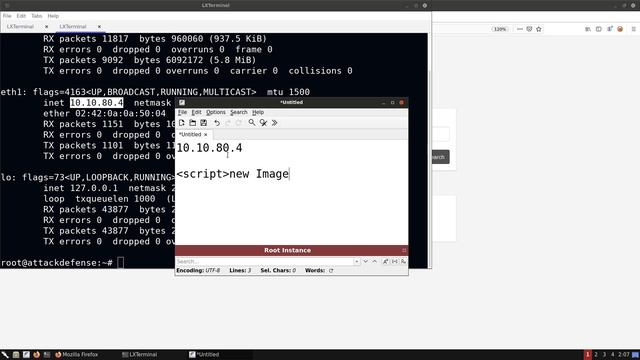The height and width of the screenshot is (360, 640).
Task: Click the open file icon in editor toolbar
Action: pyautogui.click(x=193, y=123)
